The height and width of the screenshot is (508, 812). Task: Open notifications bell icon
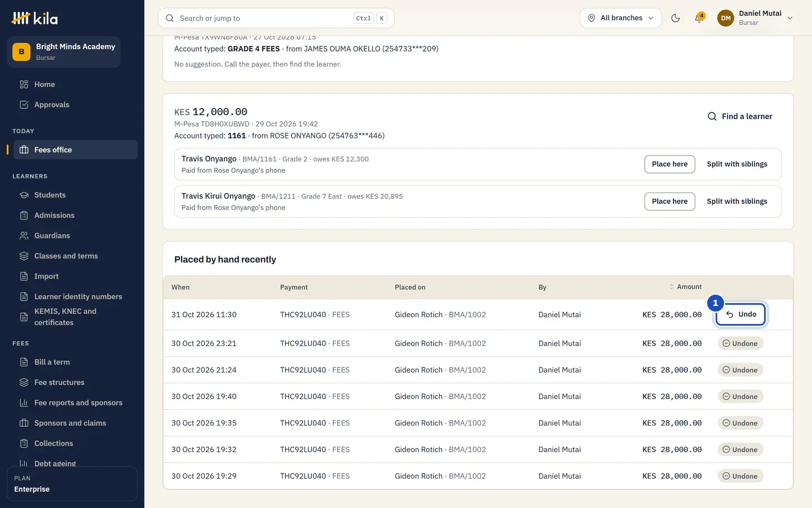pos(699,18)
